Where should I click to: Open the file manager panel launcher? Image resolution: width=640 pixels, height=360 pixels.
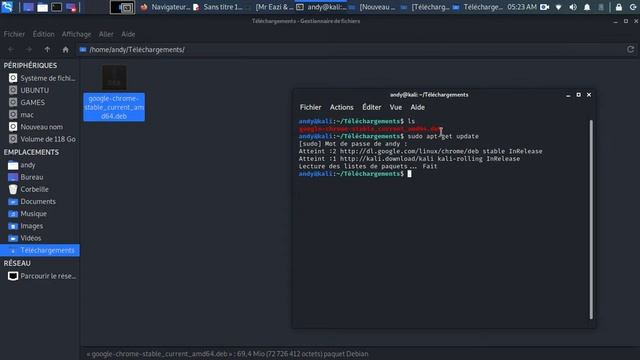point(42,7)
